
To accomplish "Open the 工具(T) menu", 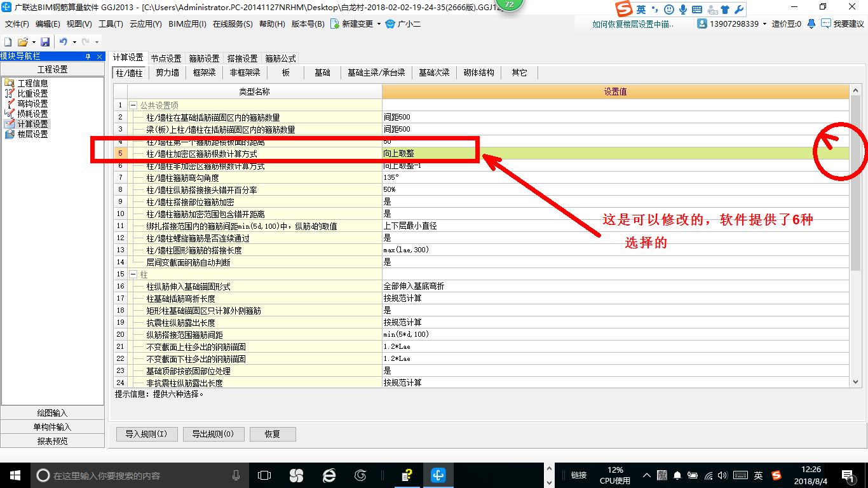I will (x=111, y=24).
